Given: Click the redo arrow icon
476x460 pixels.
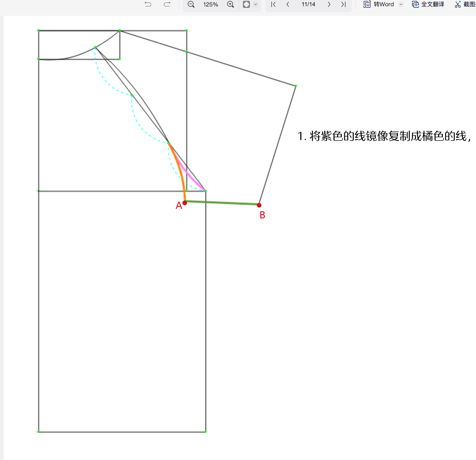Looking at the screenshot, I should click(x=167, y=4).
